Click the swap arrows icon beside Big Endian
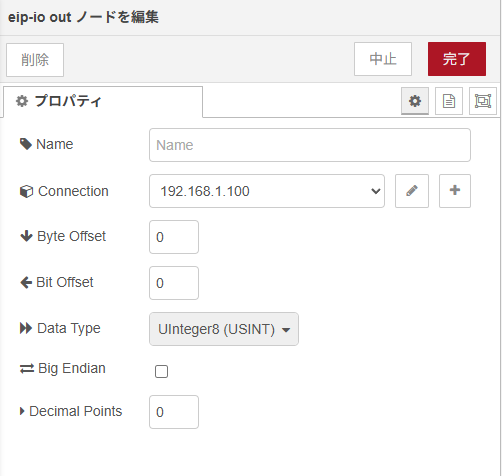 [x=27, y=369]
